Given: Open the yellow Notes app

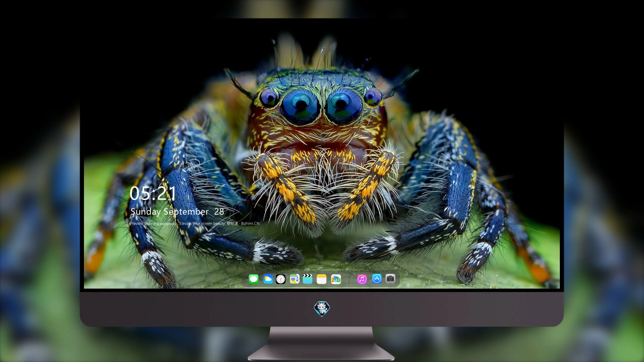Looking at the screenshot, I should pyautogui.click(x=321, y=279).
